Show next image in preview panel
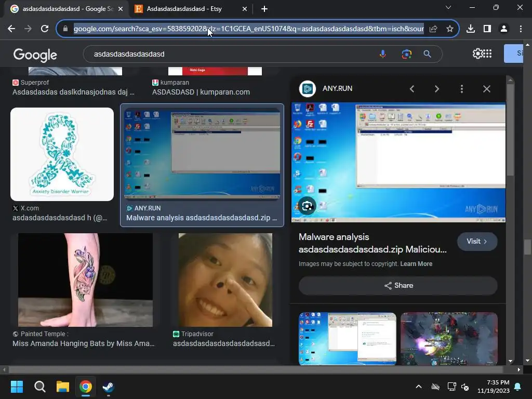Viewport: 532px width, 399px height. click(436, 89)
